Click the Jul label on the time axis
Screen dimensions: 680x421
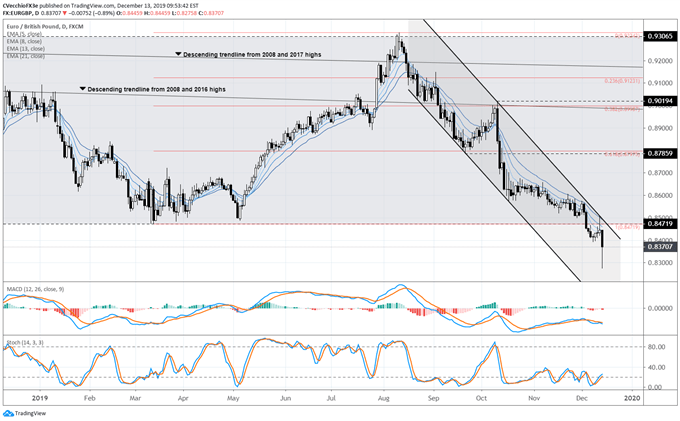coord(331,398)
